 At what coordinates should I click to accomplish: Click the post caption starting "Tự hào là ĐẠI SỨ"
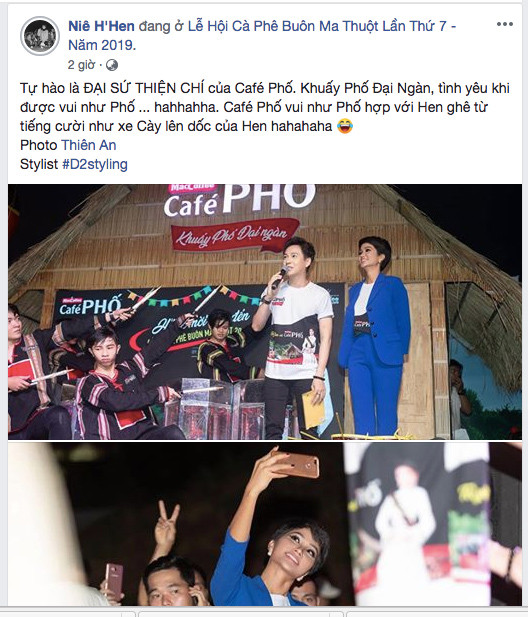[264, 107]
